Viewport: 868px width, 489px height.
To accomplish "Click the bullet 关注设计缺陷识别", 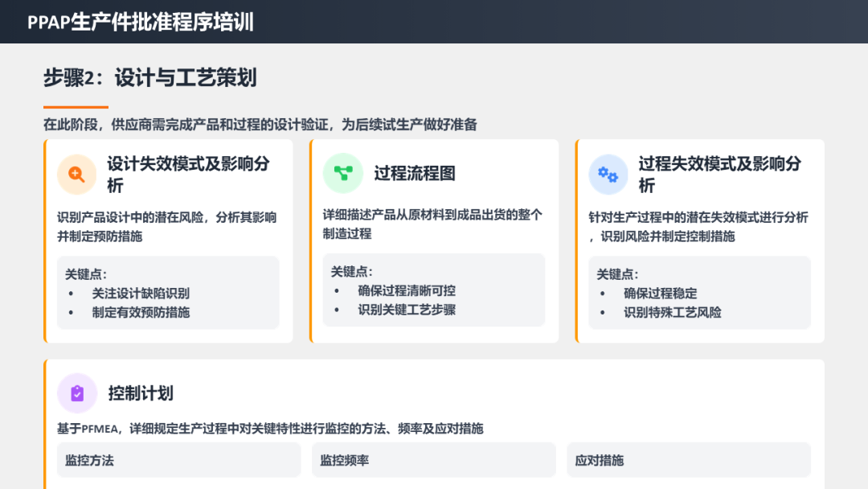I will 141,294.
